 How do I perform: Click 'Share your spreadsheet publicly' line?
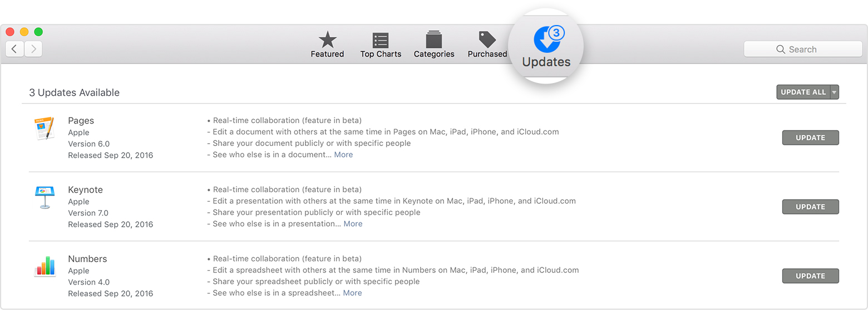pyautogui.click(x=313, y=281)
